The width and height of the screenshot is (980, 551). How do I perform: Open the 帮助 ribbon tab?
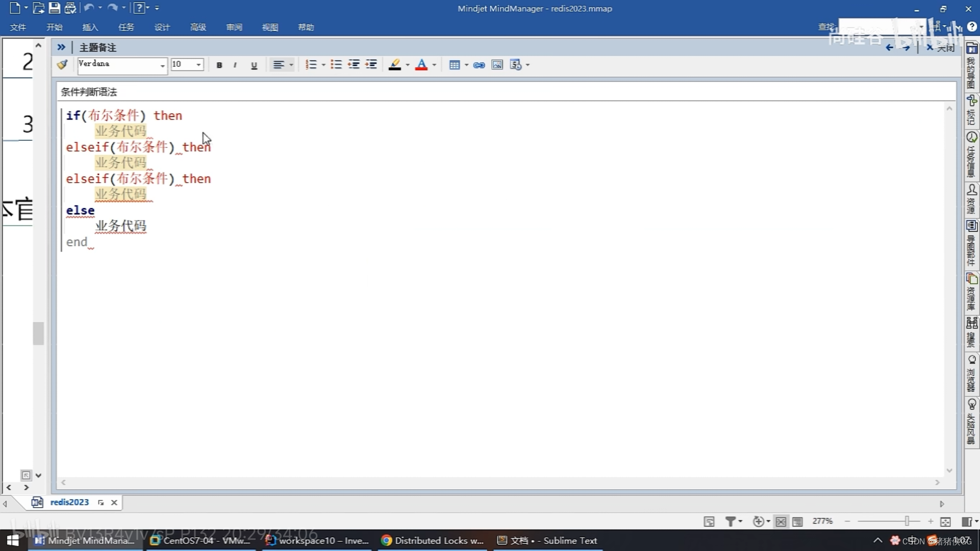coord(306,27)
